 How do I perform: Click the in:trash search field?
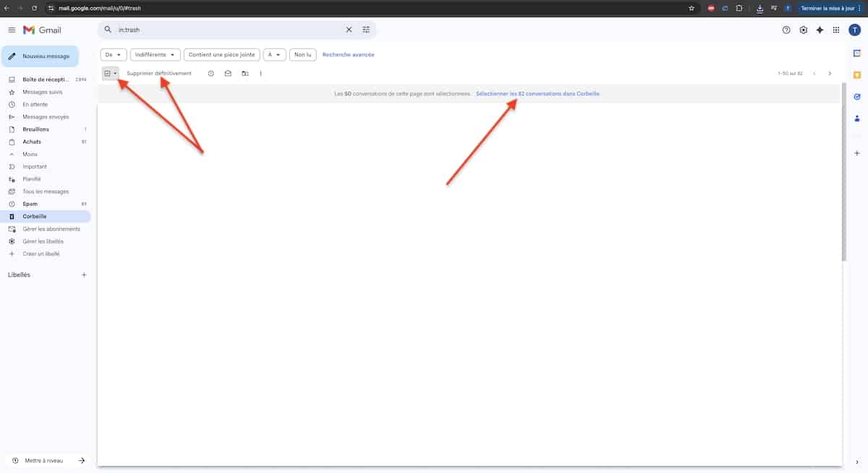[x=229, y=30]
